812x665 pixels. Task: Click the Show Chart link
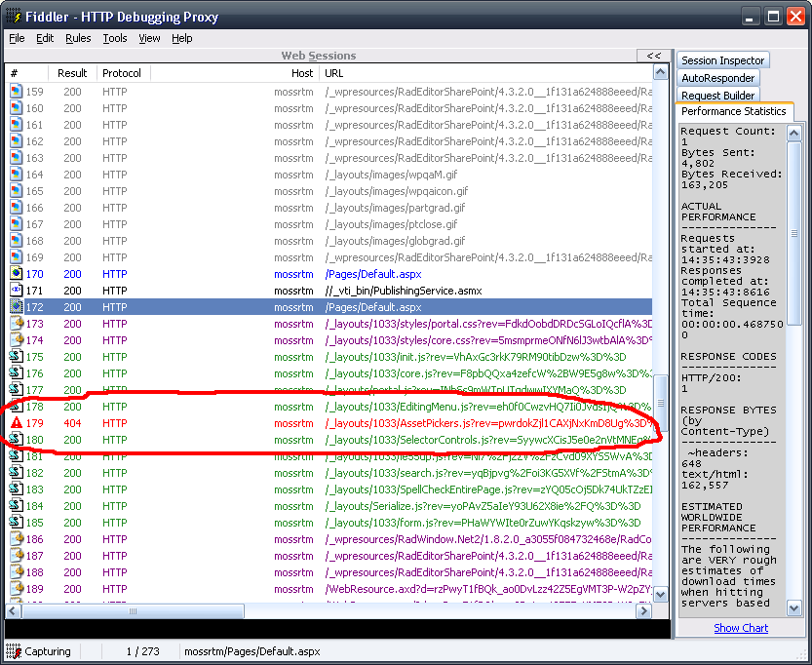coord(741,628)
